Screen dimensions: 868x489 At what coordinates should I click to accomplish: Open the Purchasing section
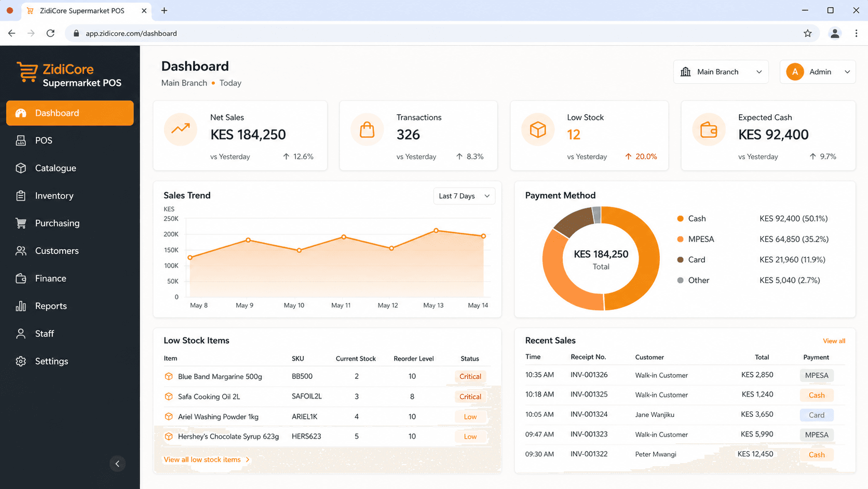tap(70, 223)
